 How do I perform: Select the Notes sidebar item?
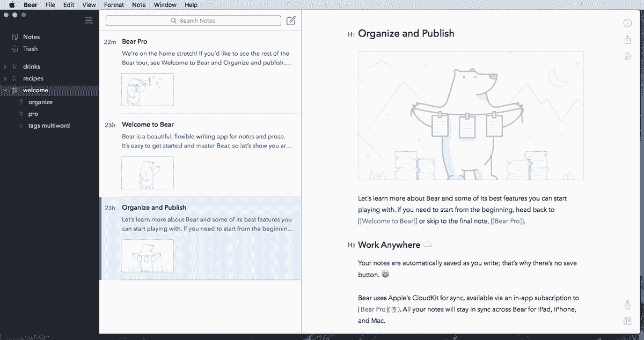[x=49, y=37]
